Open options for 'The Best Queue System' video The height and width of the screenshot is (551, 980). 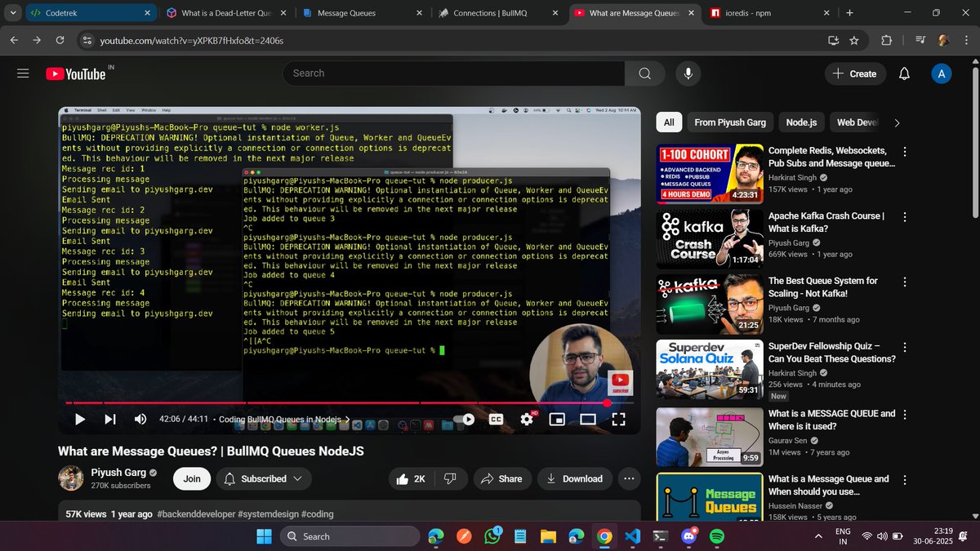tap(904, 281)
